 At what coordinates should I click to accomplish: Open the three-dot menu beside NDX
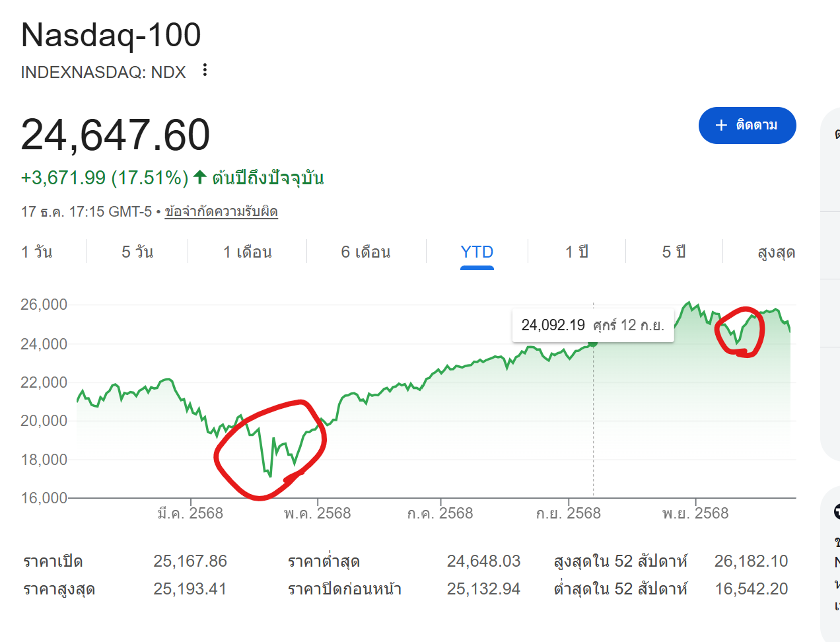coord(205,70)
